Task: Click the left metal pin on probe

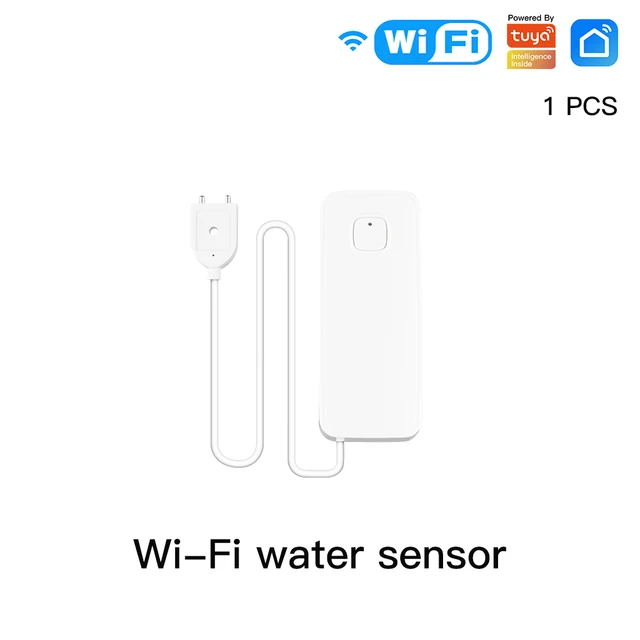Action: click(202, 199)
